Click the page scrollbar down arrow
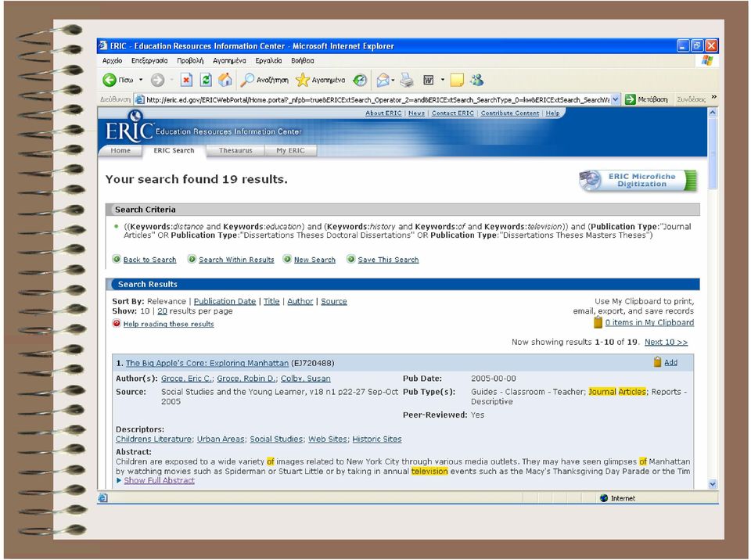This screenshot has height=560, width=751. tap(712, 484)
